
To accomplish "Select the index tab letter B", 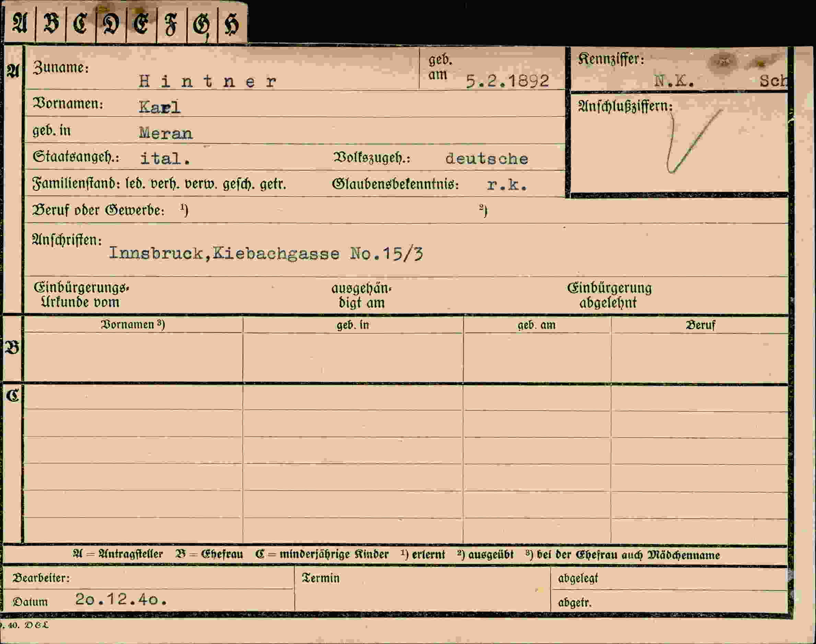I will [x=51, y=23].
